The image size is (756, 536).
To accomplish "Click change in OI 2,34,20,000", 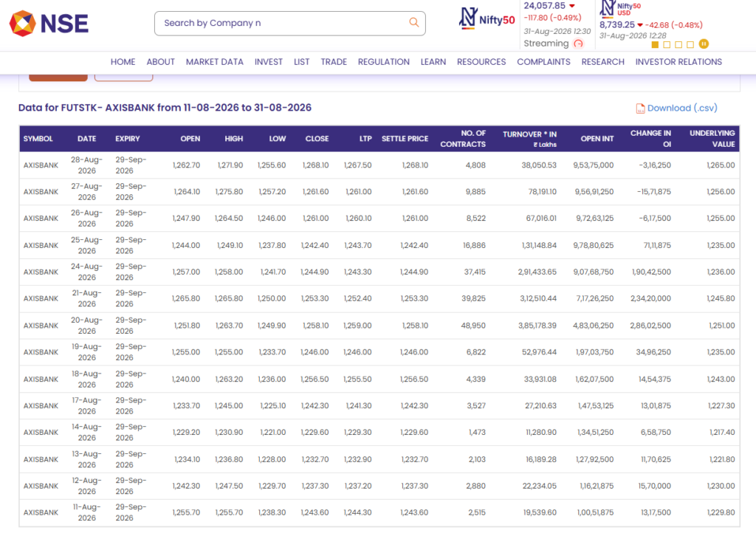I will coord(650,298).
